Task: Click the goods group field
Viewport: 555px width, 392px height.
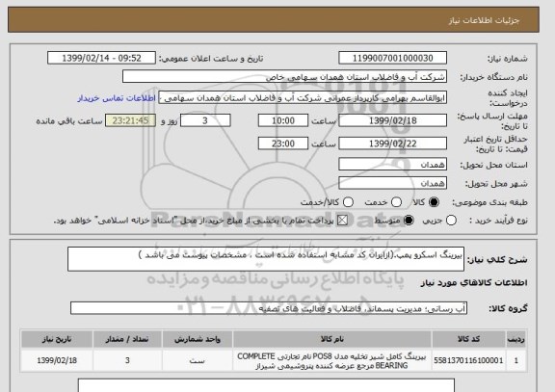Action: click(269, 308)
